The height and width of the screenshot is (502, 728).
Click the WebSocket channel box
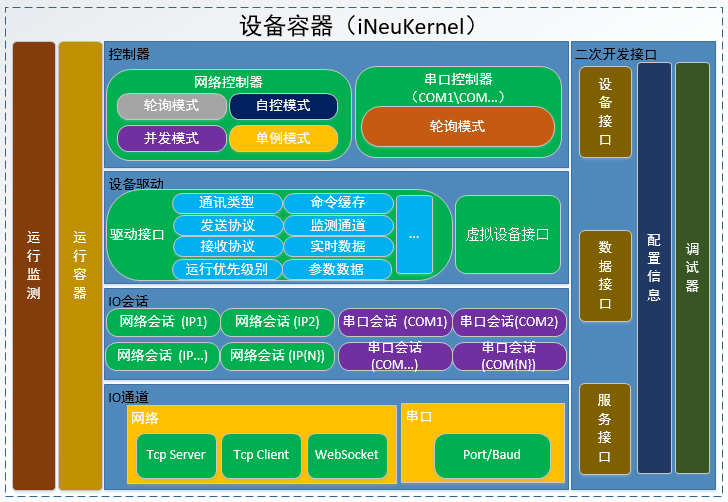point(347,455)
